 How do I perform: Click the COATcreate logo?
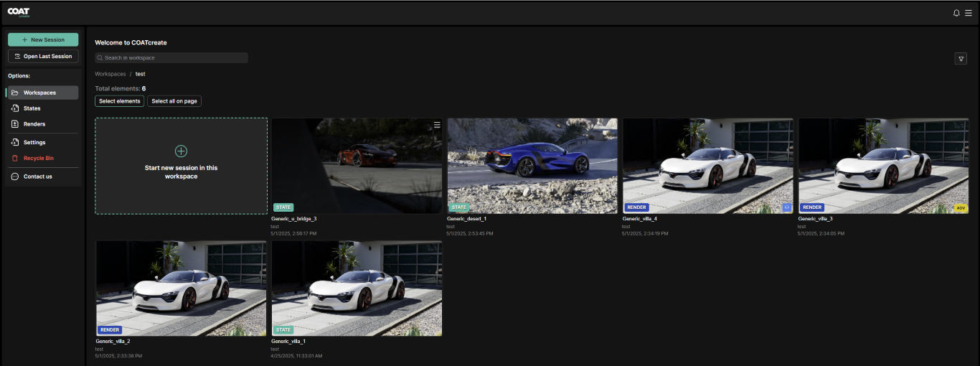[x=19, y=12]
